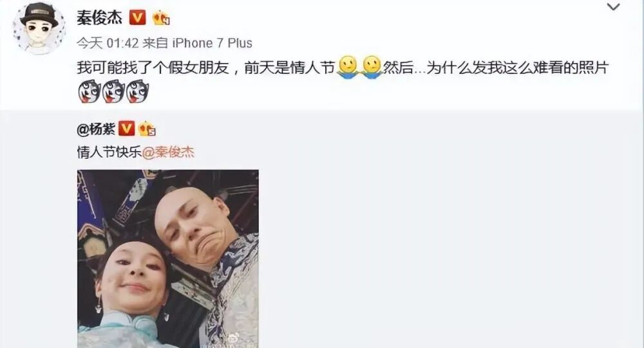Click the membership crown icon beside 秦俊杰
644x348 pixels.
[161, 18]
